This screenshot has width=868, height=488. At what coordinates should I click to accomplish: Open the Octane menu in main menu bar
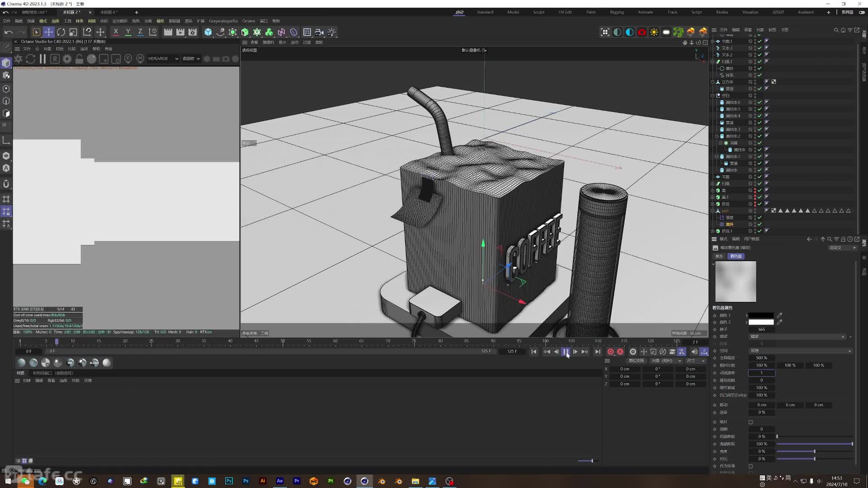[x=249, y=21]
